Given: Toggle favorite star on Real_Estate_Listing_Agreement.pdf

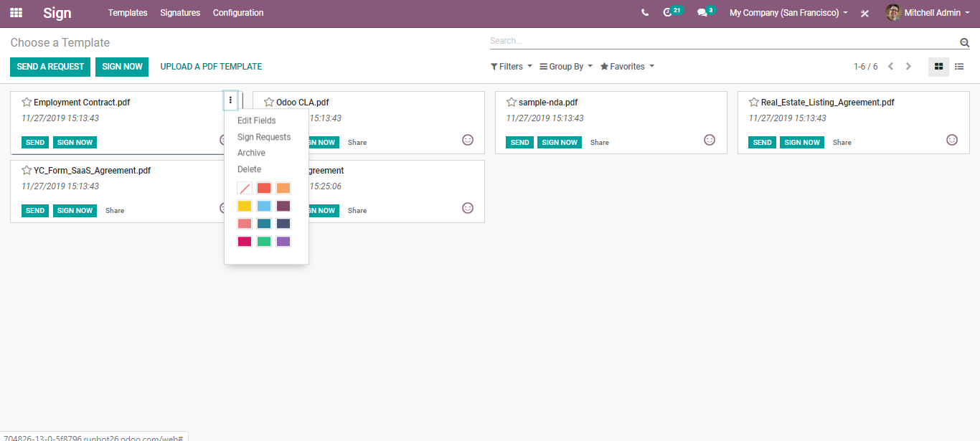Looking at the screenshot, I should [x=754, y=103].
